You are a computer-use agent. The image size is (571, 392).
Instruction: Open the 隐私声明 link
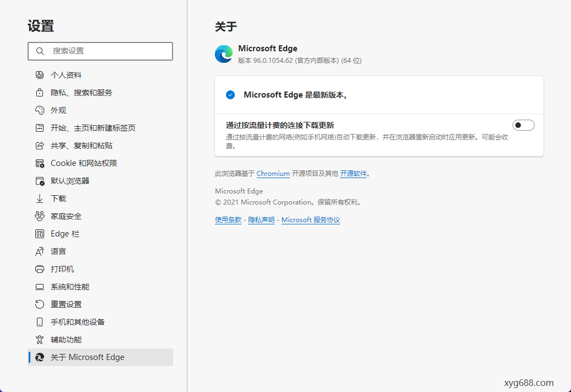(261, 219)
